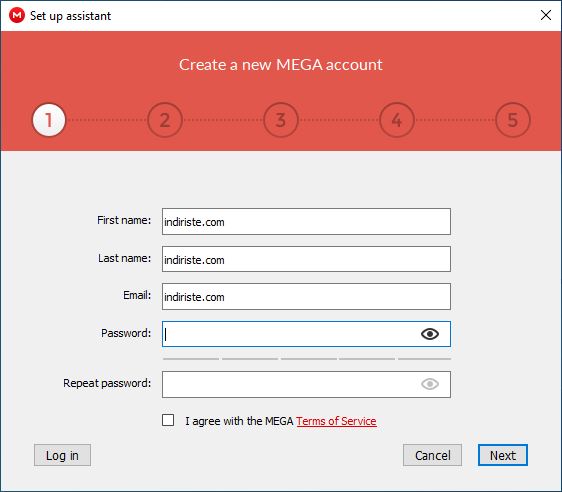This screenshot has width=562, height=492.
Task: Select the Email input field
Action: 306,297
